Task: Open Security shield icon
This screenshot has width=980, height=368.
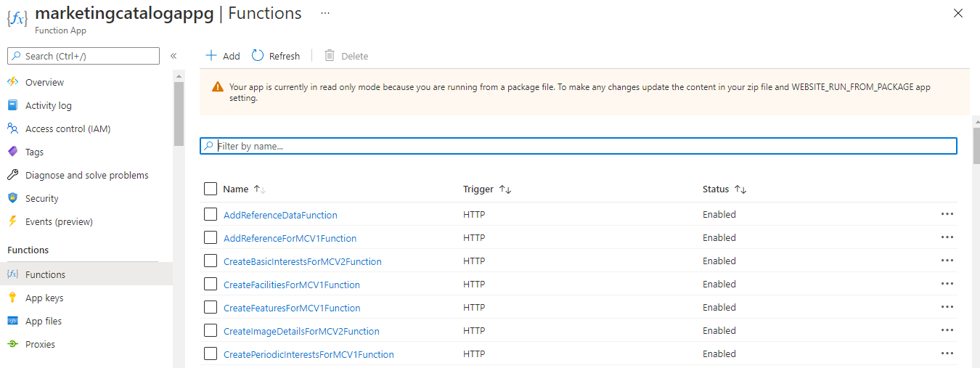Action: point(12,198)
